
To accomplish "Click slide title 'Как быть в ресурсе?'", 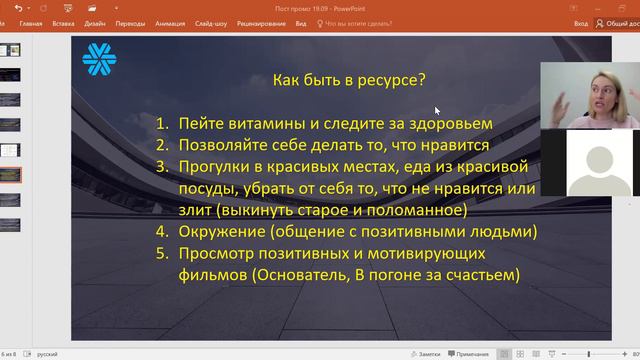I will point(349,80).
